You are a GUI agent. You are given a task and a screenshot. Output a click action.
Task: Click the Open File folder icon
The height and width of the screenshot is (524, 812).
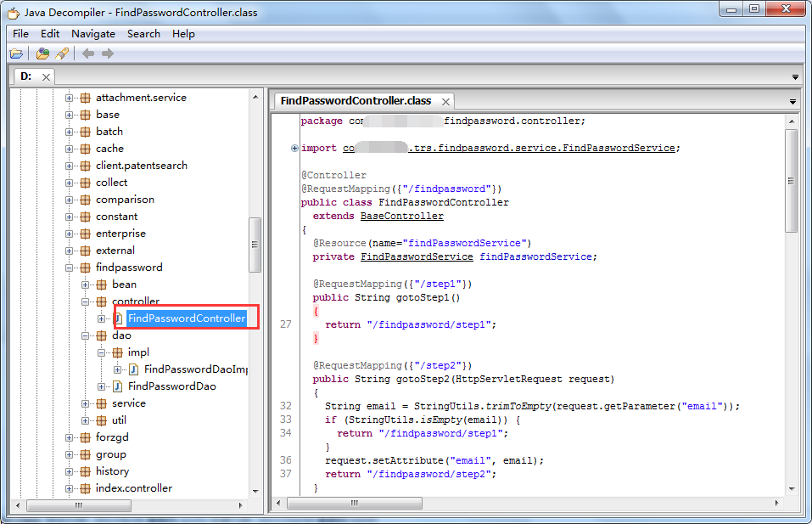16,54
